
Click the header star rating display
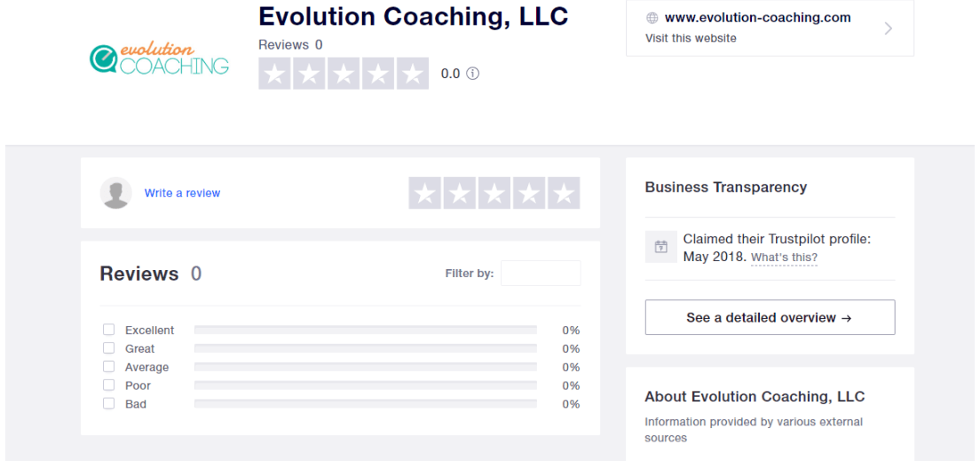(344, 74)
